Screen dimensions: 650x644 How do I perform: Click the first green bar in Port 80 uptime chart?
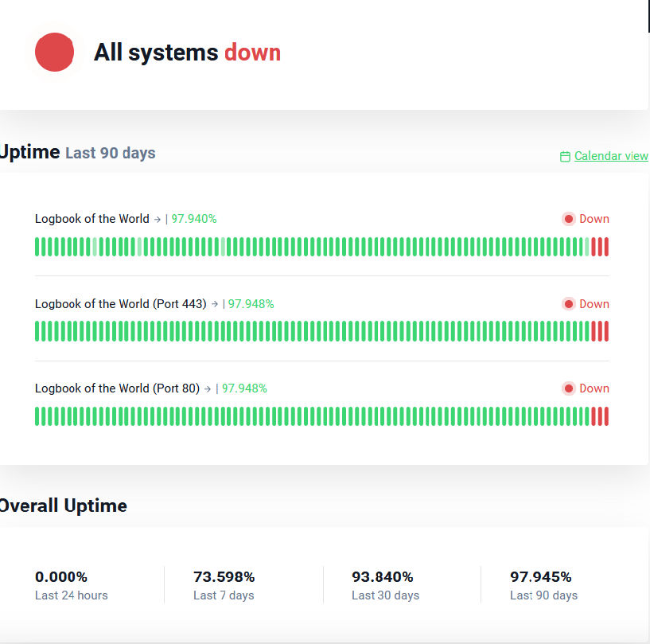click(x=37, y=416)
